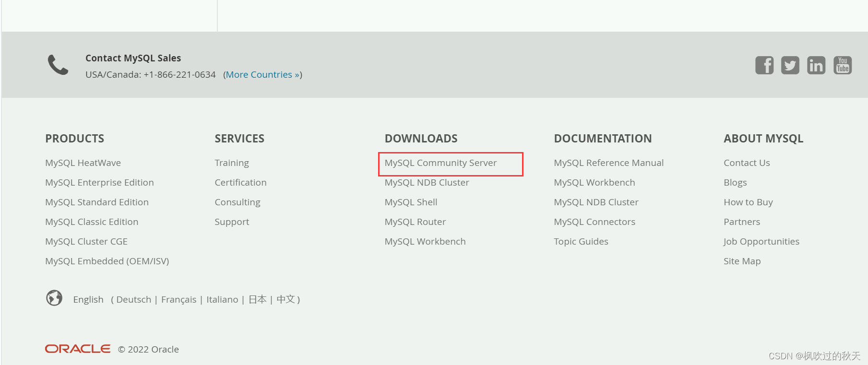Switch site language to 日本 (Japanese)
Image resolution: width=868 pixels, height=365 pixels.
coord(257,300)
